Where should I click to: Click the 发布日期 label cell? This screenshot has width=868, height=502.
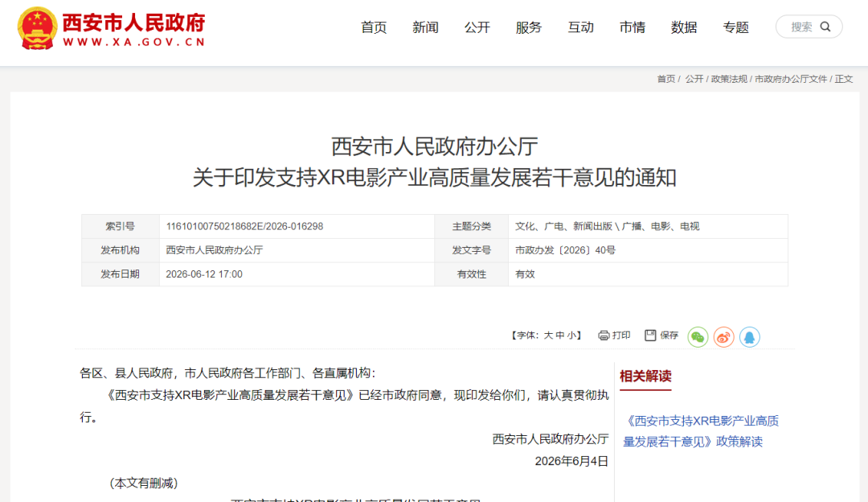(x=120, y=274)
